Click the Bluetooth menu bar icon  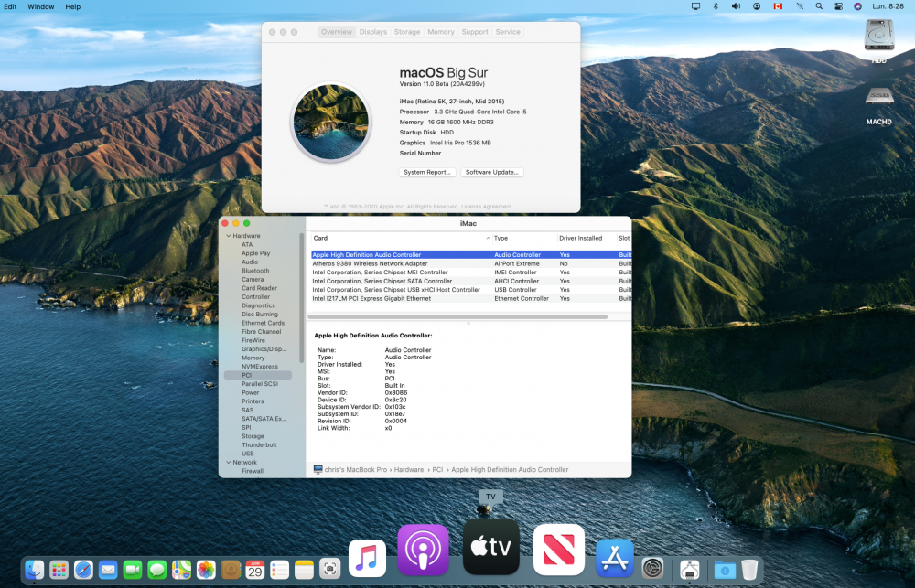pyautogui.click(x=716, y=6)
